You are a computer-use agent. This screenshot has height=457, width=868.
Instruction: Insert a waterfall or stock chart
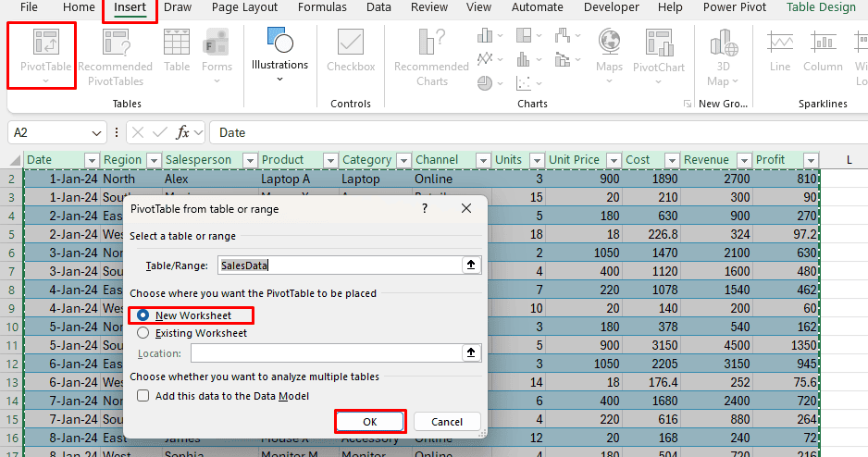567,36
